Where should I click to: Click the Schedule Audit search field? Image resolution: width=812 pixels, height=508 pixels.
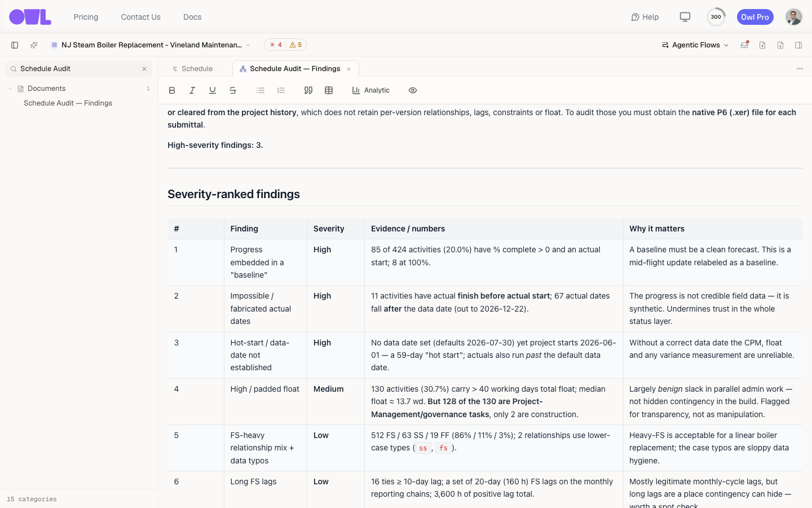click(79, 69)
